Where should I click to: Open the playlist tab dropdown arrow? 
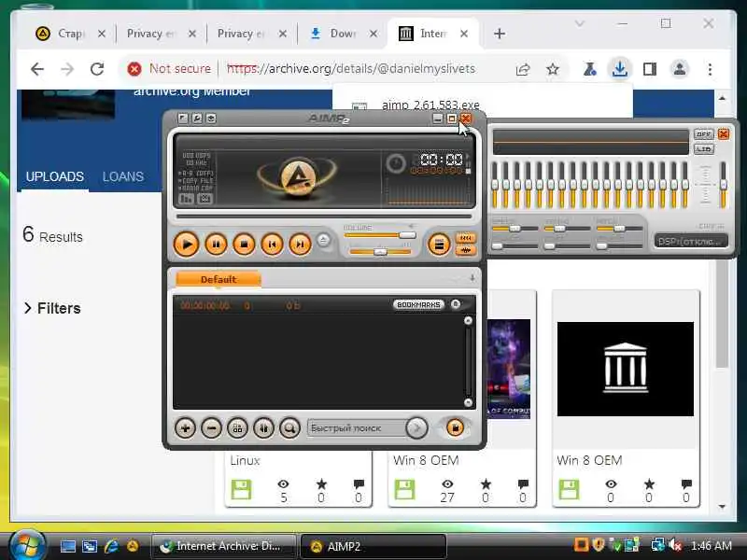(x=472, y=278)
